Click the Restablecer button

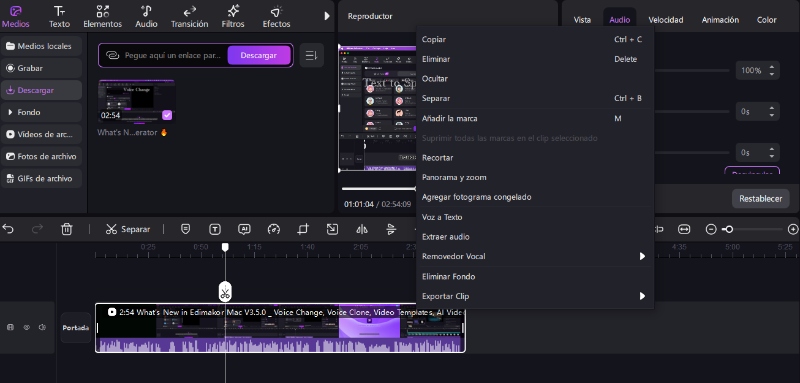pyautogui.click(x=760, y=198)
